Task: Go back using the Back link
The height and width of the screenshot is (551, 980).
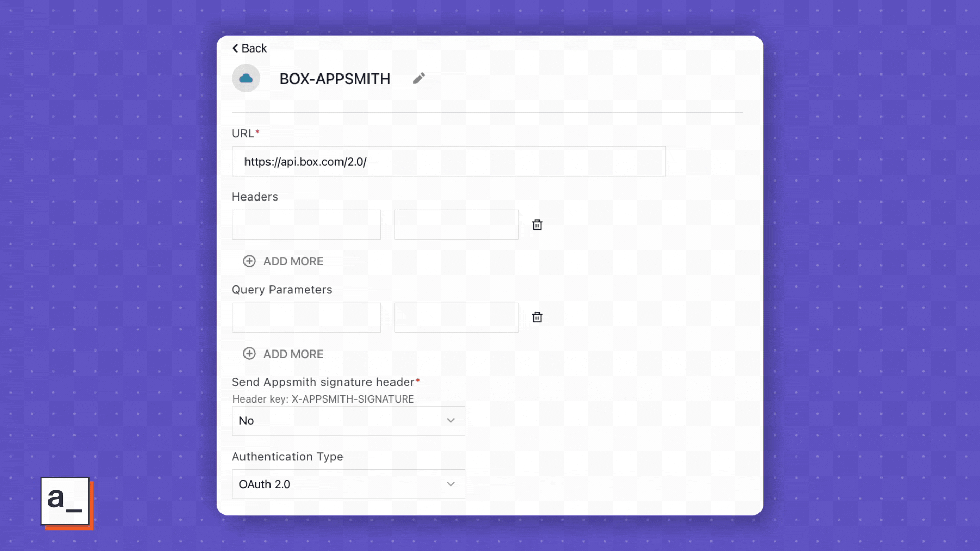Action: tap(250, 48)
